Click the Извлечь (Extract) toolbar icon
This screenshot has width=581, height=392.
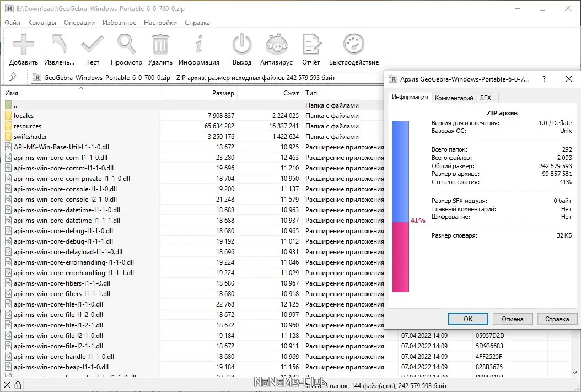coord(59,45)
